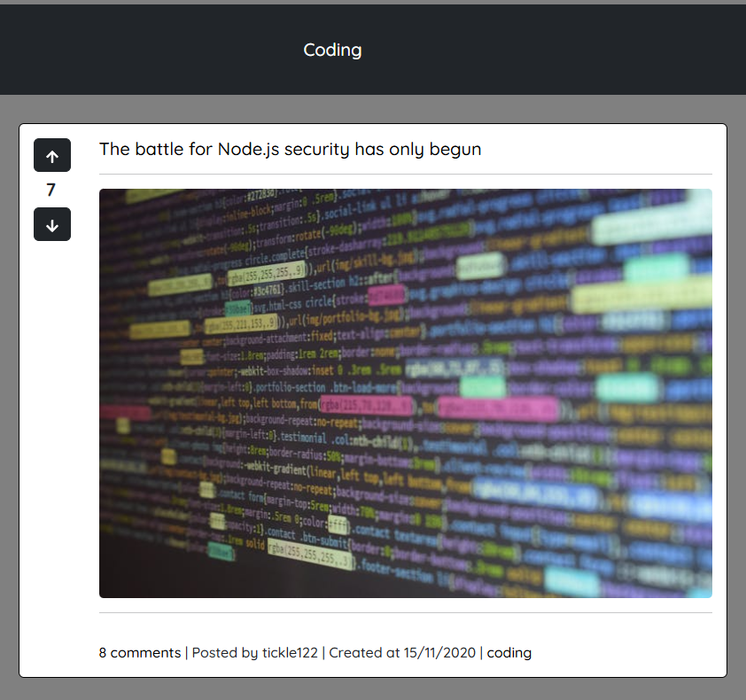Click the grey page background below the card

[x=372, y=689]
